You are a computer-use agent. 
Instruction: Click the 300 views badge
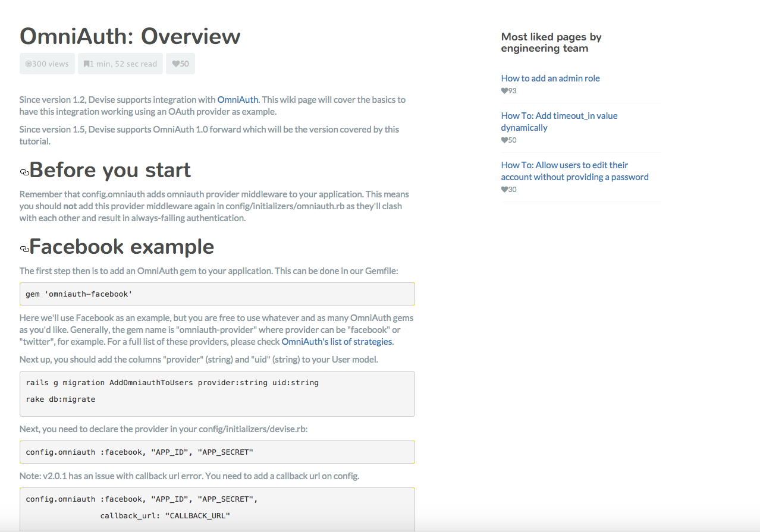[47, 64]
